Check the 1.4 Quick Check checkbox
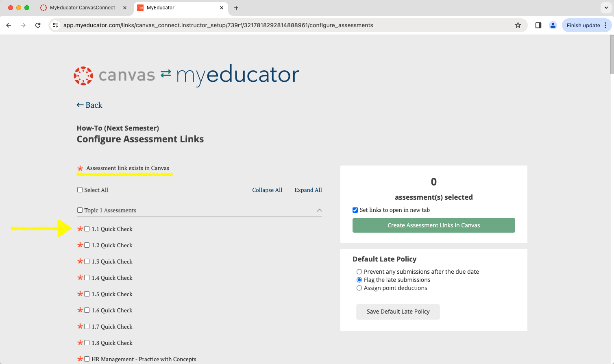614x364 pixels. click(87, 278)
